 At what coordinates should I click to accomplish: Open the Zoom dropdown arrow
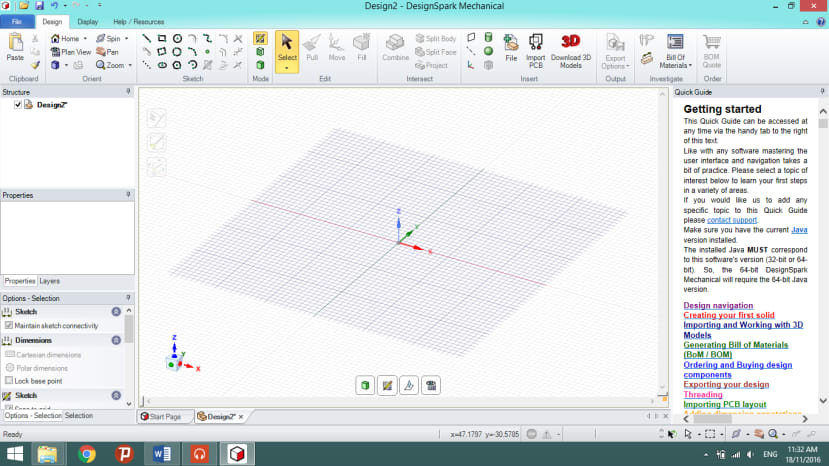tap(130, 66)
